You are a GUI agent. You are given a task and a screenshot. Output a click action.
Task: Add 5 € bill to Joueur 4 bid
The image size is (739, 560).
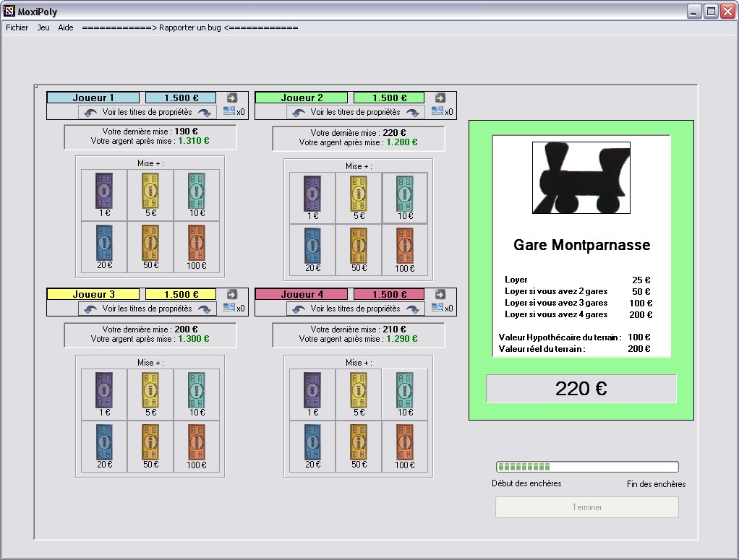tap(359, 395)
